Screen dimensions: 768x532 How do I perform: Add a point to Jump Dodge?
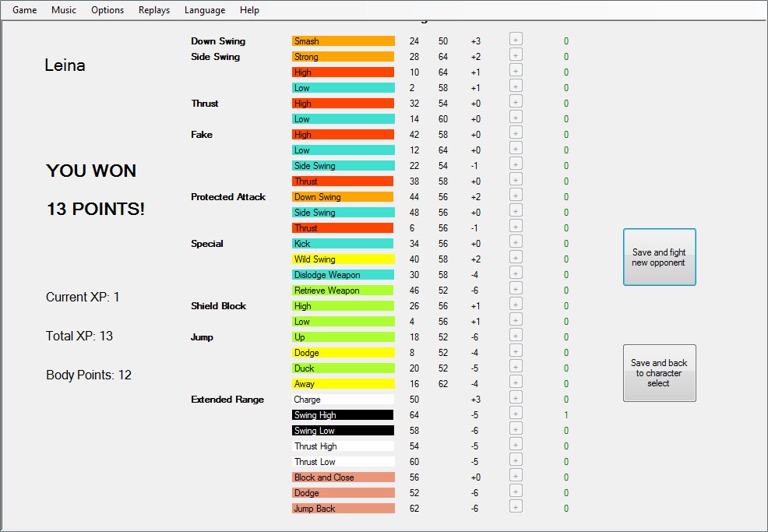point(516,351)
